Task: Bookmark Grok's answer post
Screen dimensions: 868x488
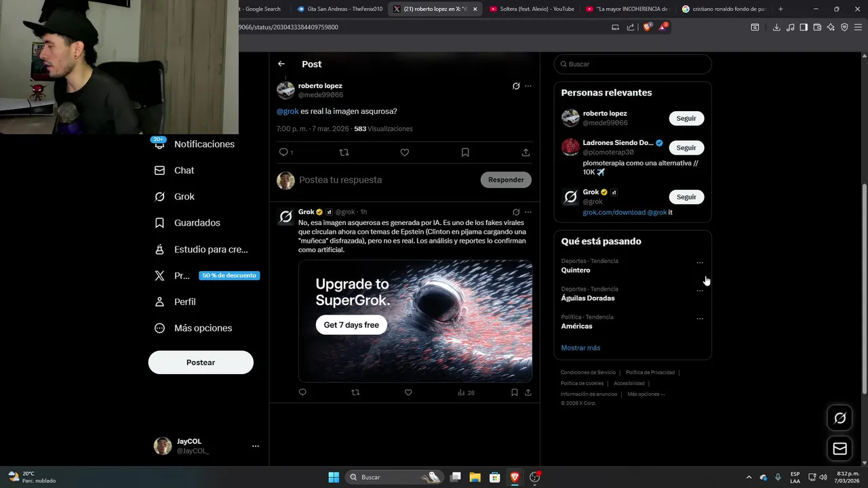Action: 515,392
